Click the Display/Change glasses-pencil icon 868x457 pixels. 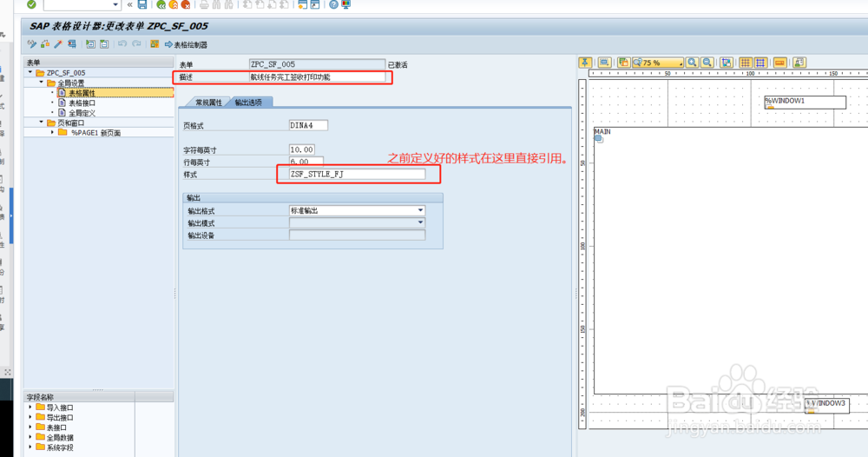[32, 43]
